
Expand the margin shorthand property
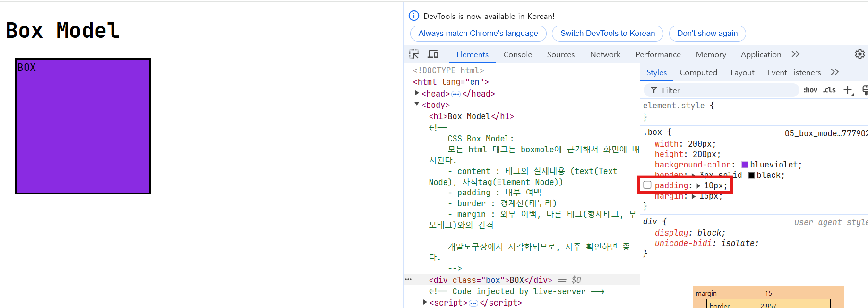click(x=694, y=196)
